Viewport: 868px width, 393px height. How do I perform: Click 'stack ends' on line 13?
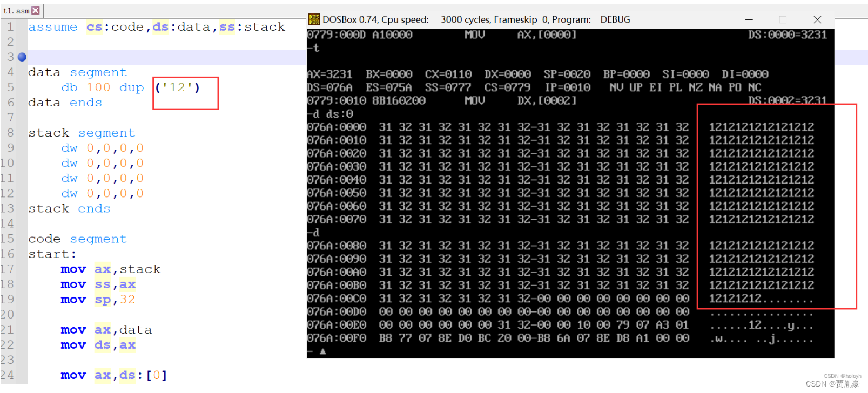(x=69, y=208)
